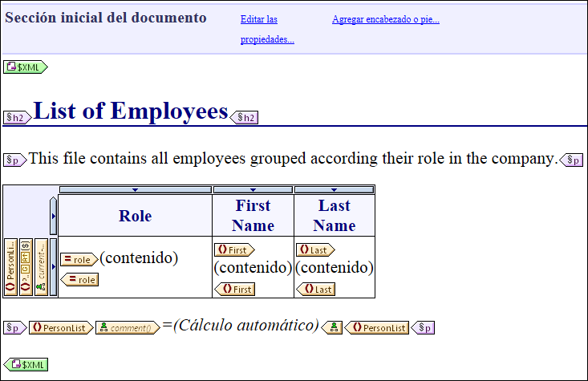This screenshot has width=588, height=381.
Task: Select the 'First Name' table header cell
Action: (x=253, y=216)
